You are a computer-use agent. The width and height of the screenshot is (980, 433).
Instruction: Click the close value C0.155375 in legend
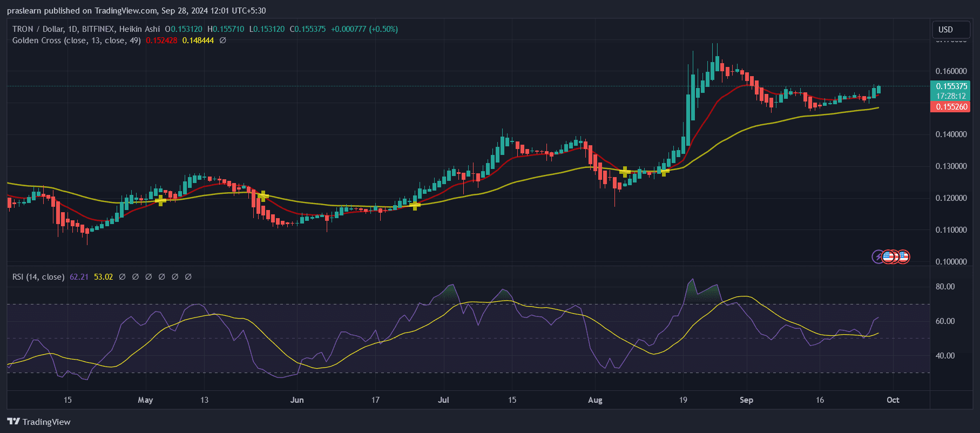[x=308, y=29]
